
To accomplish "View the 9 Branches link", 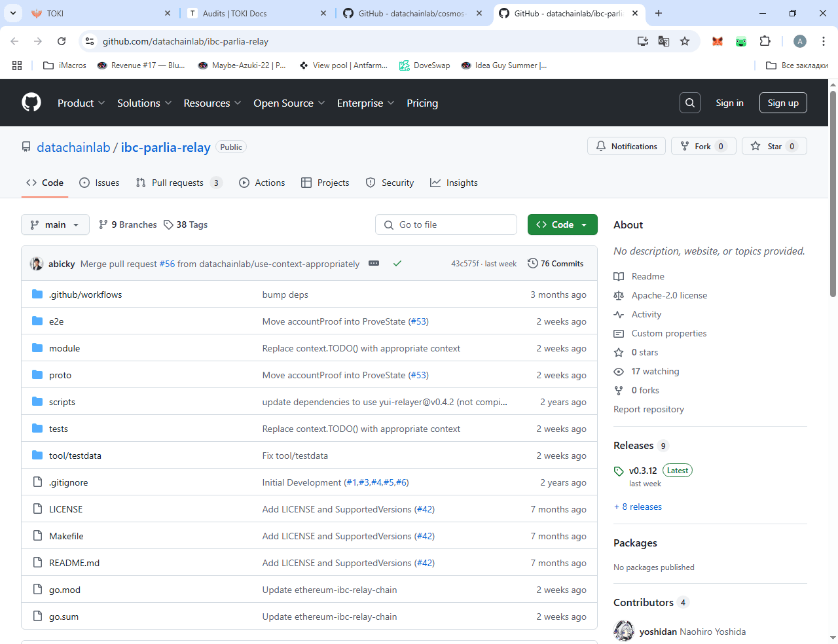I will pyautogui.click(x=128, y=224).
